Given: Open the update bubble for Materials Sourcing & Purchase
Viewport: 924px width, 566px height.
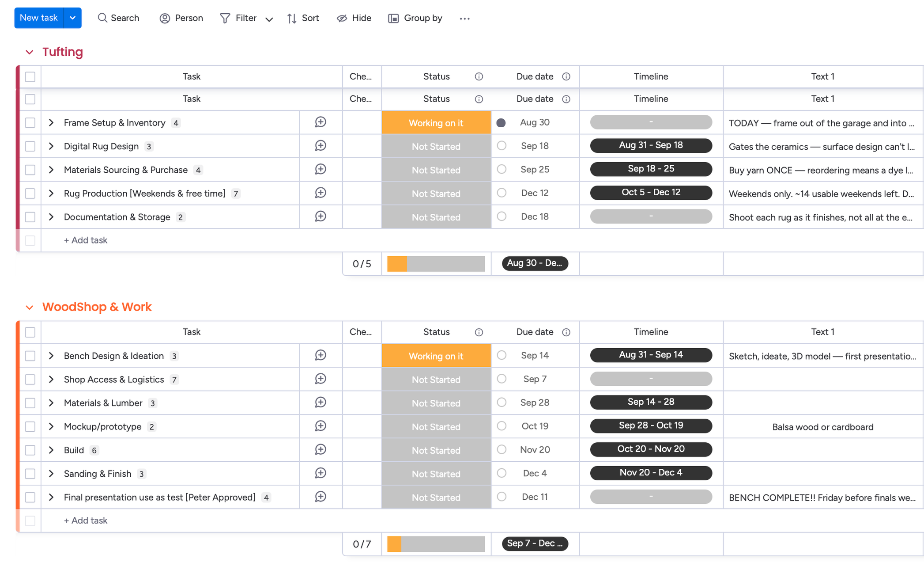Looking at the screenshot, I should [x=321, y=169].
